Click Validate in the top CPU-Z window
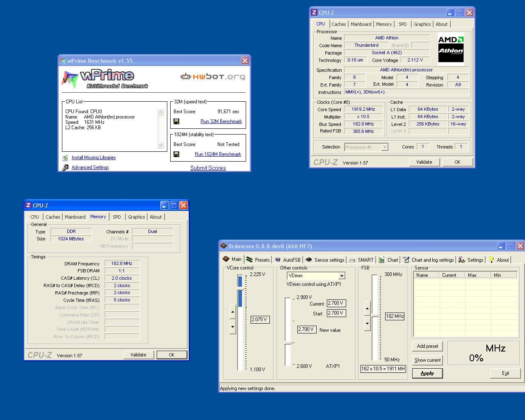 424,162
